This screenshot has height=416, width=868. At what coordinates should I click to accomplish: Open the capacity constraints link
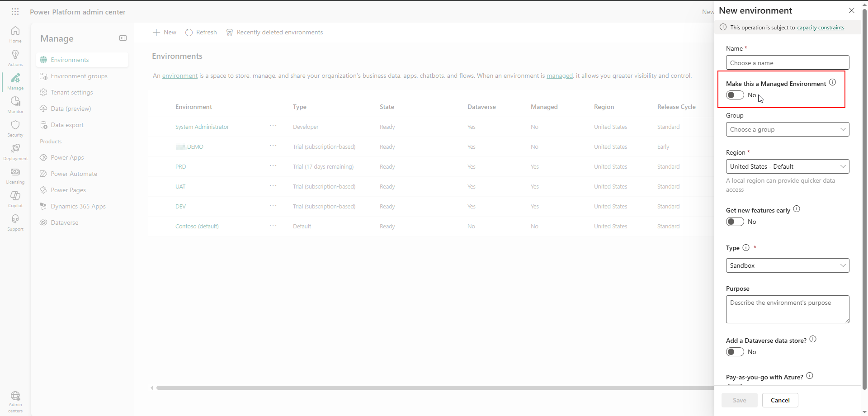tap(820, 28)
